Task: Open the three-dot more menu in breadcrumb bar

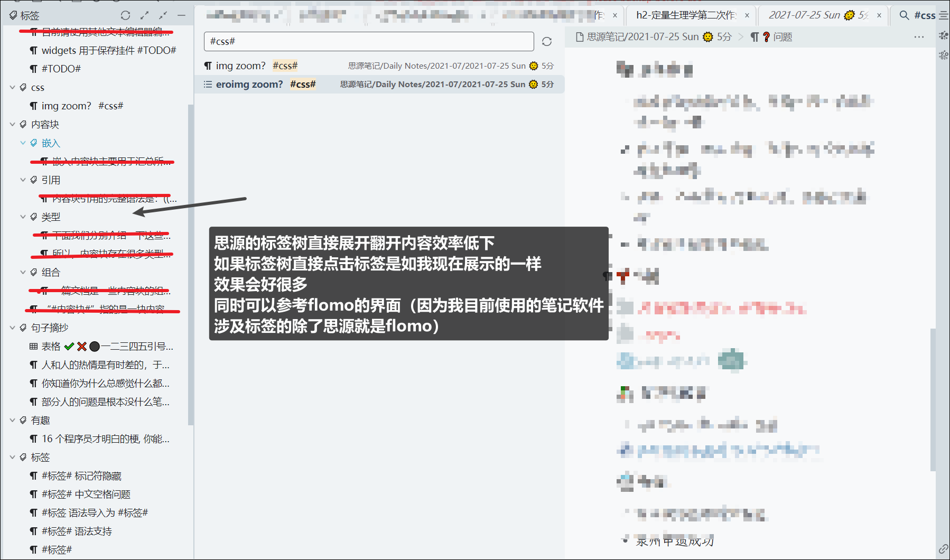Action: [x=919, y=37]
